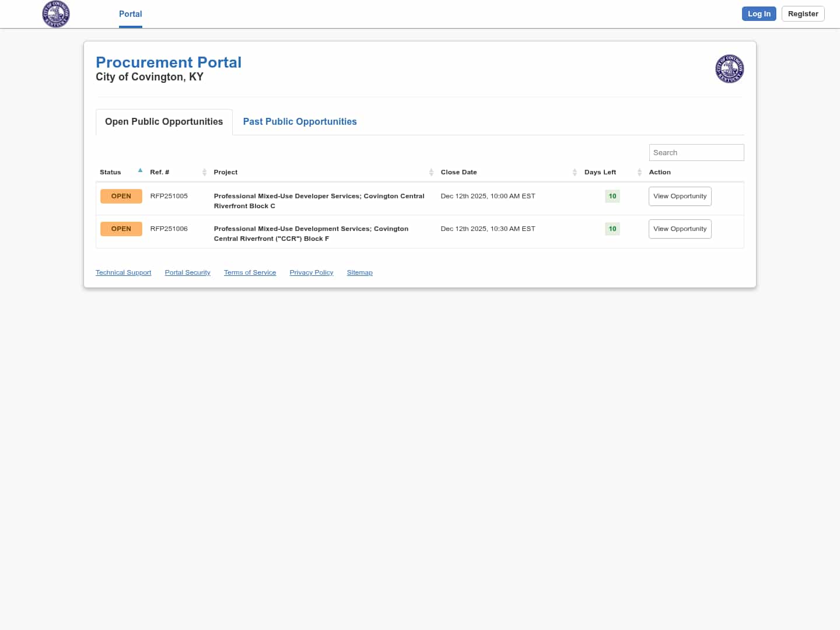Sort table by Status column arrow
The width and height of the screenshot is (840, 630).
pyautogui.click(x=140, y=171)
